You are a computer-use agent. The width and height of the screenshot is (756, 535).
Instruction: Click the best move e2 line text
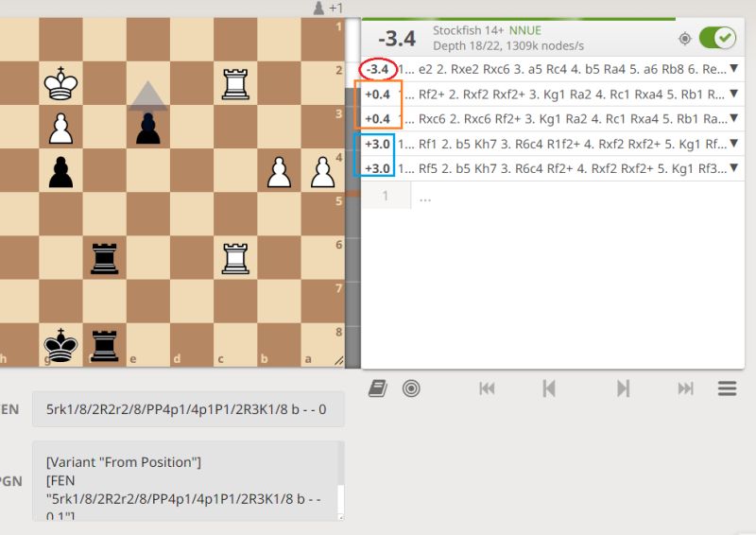tap(562, 69)
